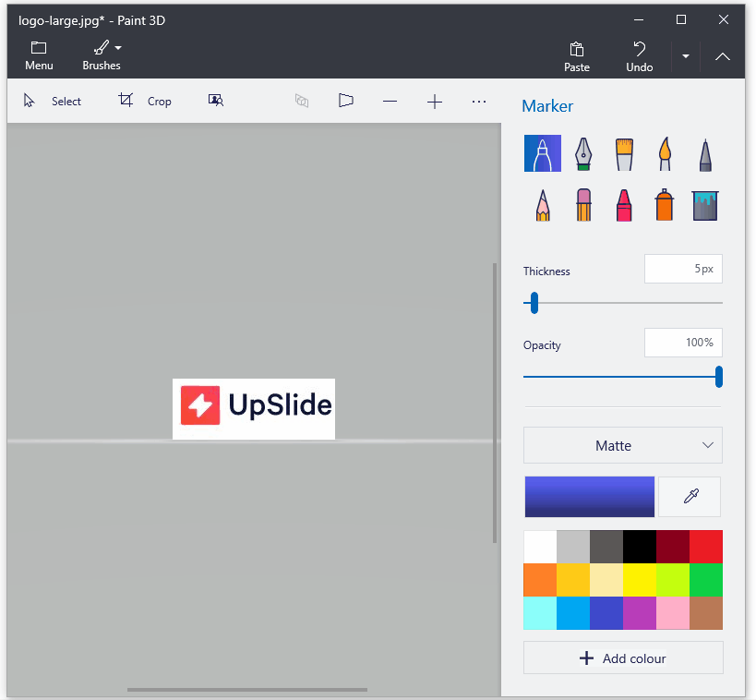Pick the light cyan swatch
756x700 pixels.
(x=540, y=613)
